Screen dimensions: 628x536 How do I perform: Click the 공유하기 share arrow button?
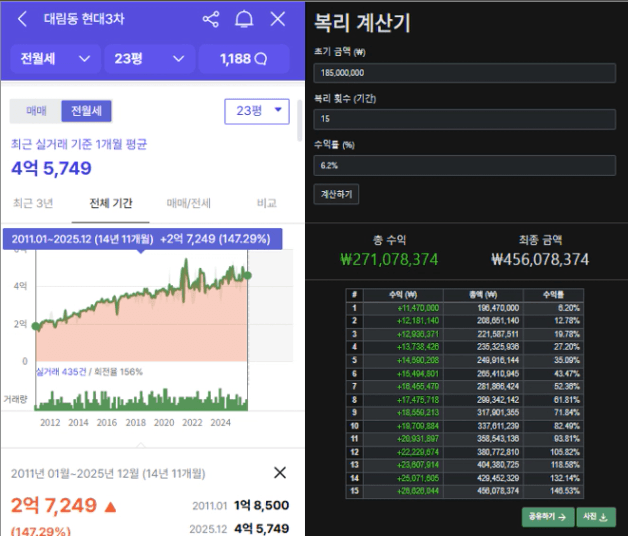(x=546, y=517)
